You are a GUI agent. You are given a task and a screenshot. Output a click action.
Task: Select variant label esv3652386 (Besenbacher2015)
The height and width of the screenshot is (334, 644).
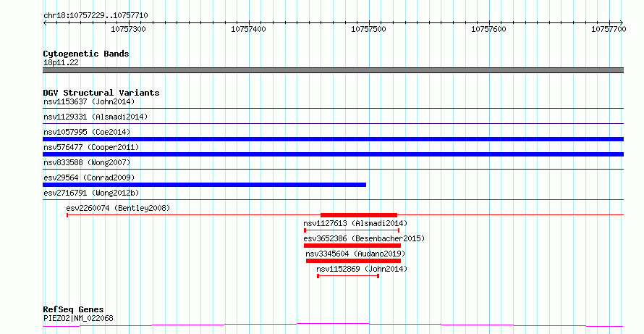(x=364, y=238)
